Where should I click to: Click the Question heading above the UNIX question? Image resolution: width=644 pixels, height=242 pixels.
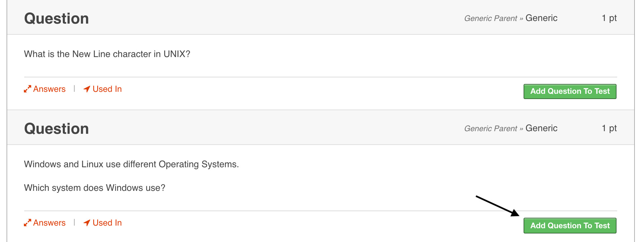pyautogui.click(x=57, y=18)
